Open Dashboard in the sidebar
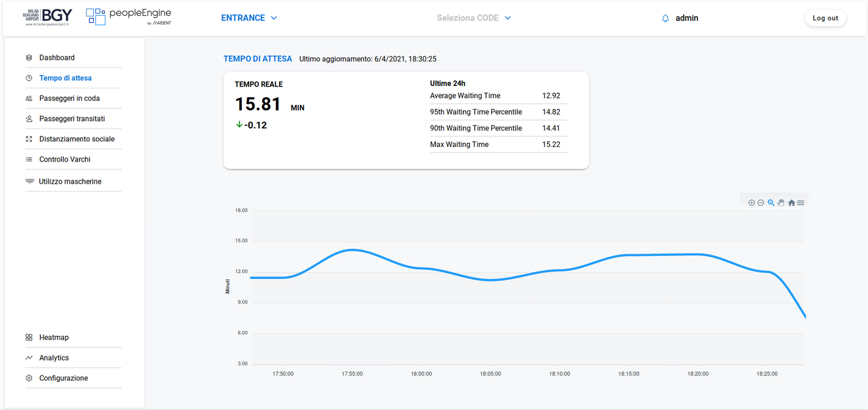 [x=57, y=57]
